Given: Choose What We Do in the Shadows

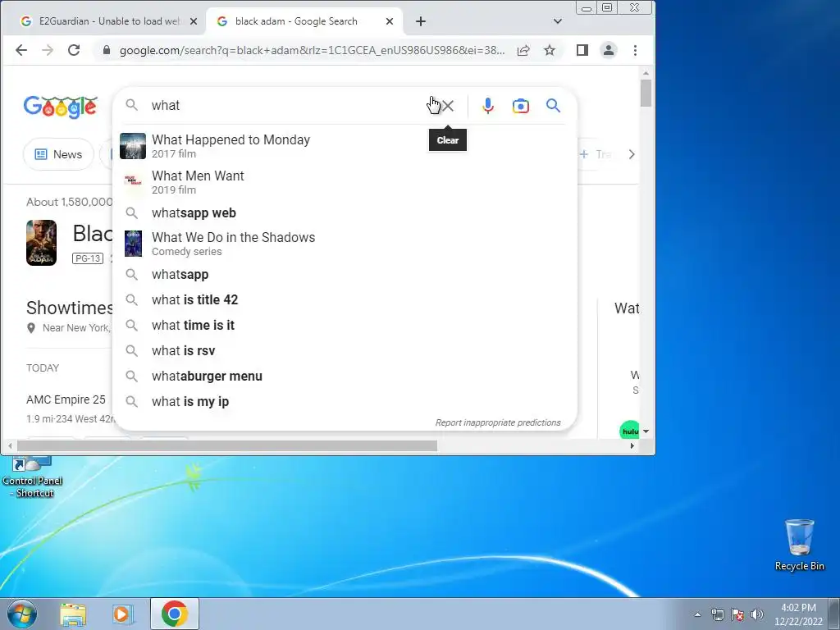Looking at the screenshot, I should point(345,244).
